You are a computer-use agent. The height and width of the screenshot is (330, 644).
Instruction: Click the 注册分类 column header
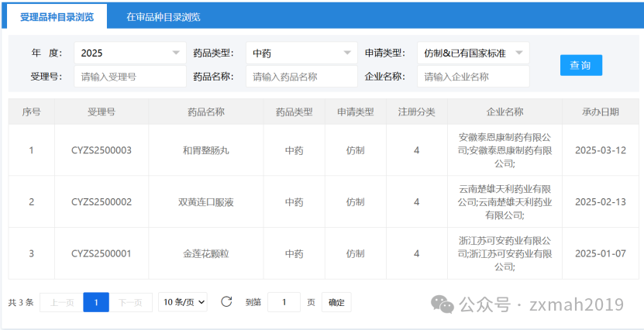(x=417, y=112)
